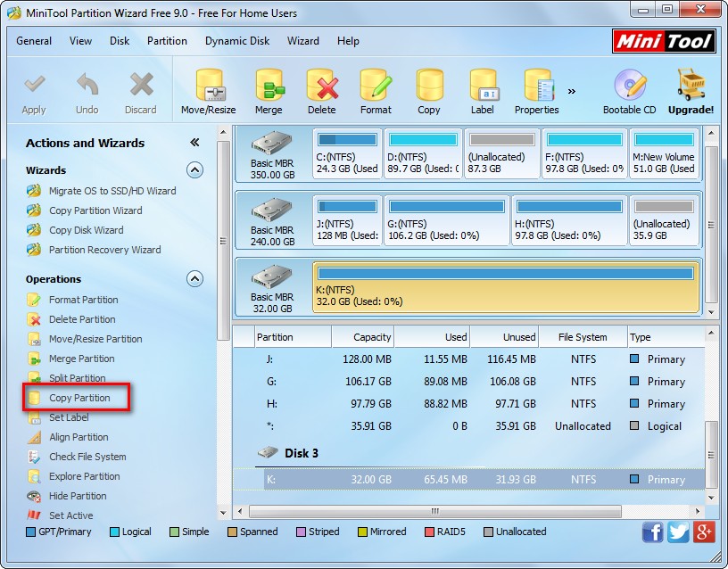Viewport: 728px width, 569px height.
Task: Click the Bootable CD icon
Action: [630, 85]
